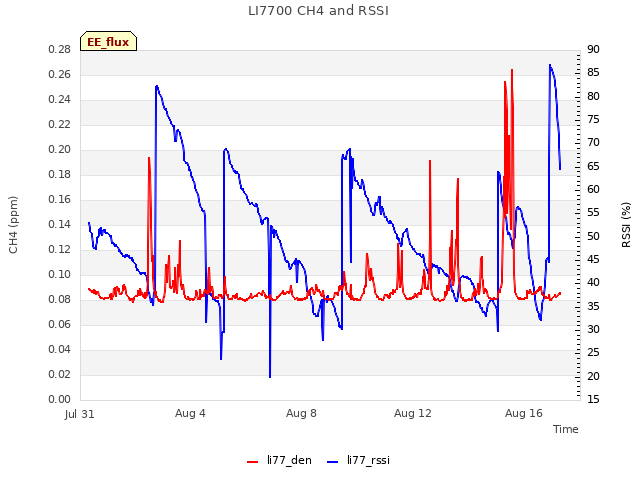The width and height of the screenshot is (640, 480).
Task: Click the 30 right axis tick label
Action: (593, 329)
